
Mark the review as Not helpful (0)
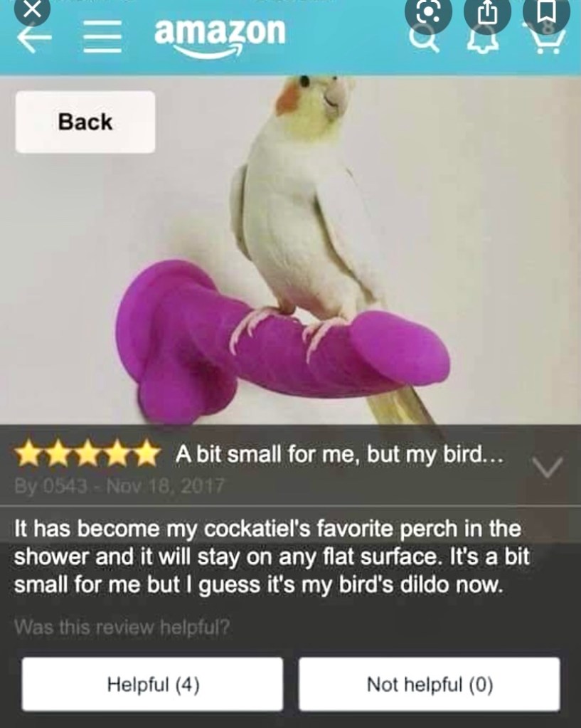pos(430,684)
